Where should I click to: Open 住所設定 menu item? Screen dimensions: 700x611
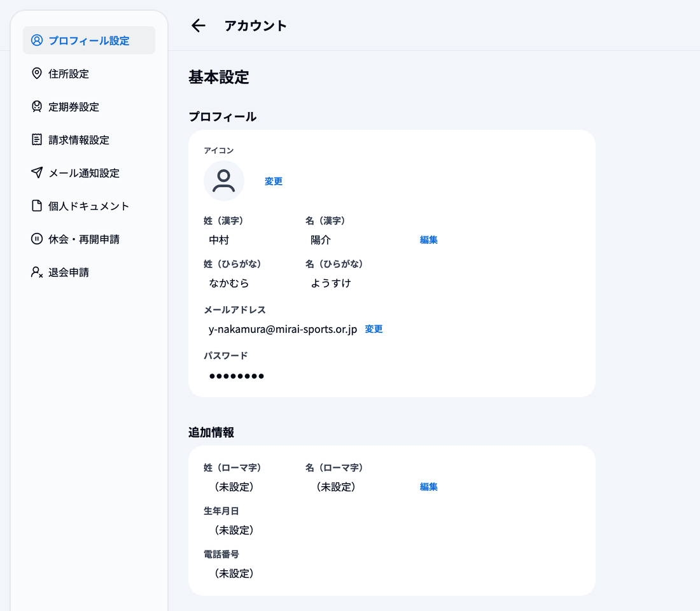pos(89,73)
